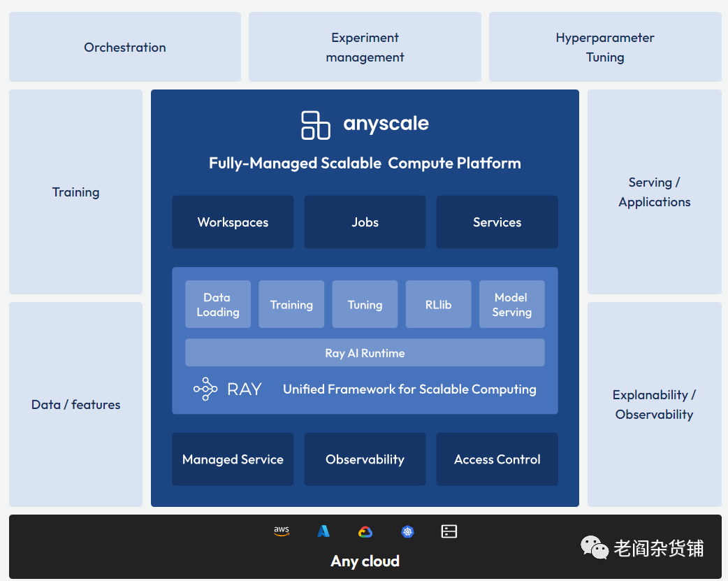Click the Serving / Applications panel
The height and width of the screenshot is (581, 728).
coord(654,192)
